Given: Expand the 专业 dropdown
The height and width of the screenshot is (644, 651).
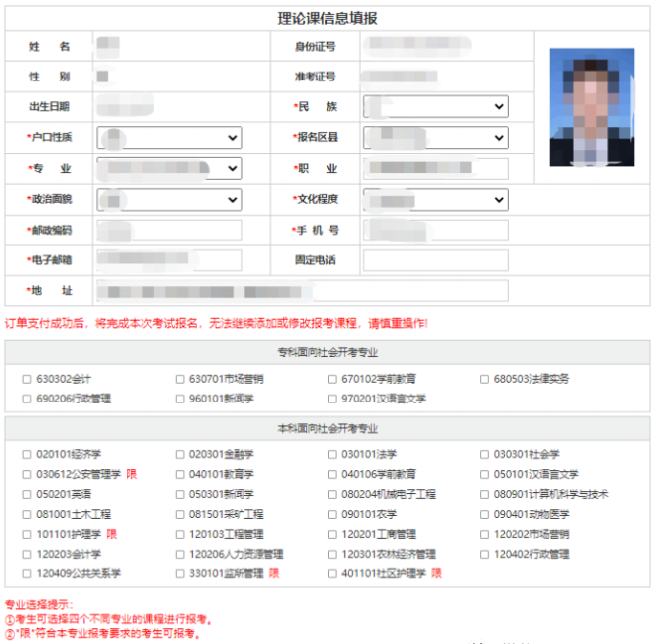Looking at the screenshot, I should [169, 169].
